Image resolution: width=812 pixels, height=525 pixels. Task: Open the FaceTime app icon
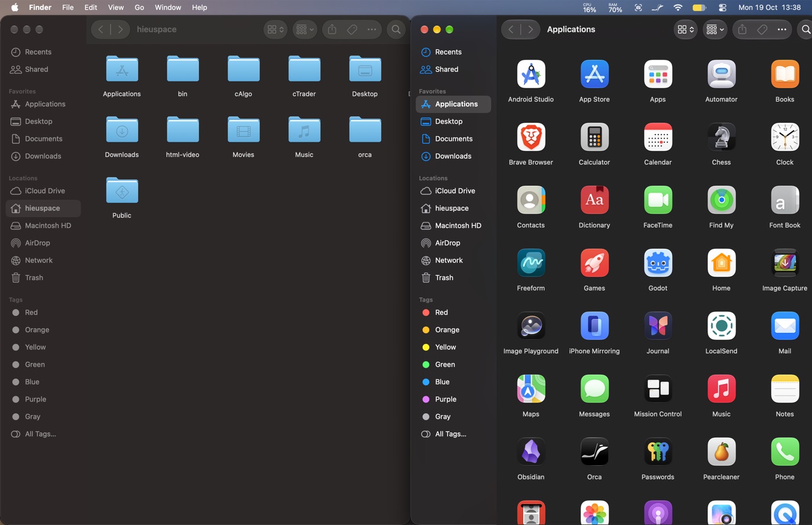click(x=658, y=200)
